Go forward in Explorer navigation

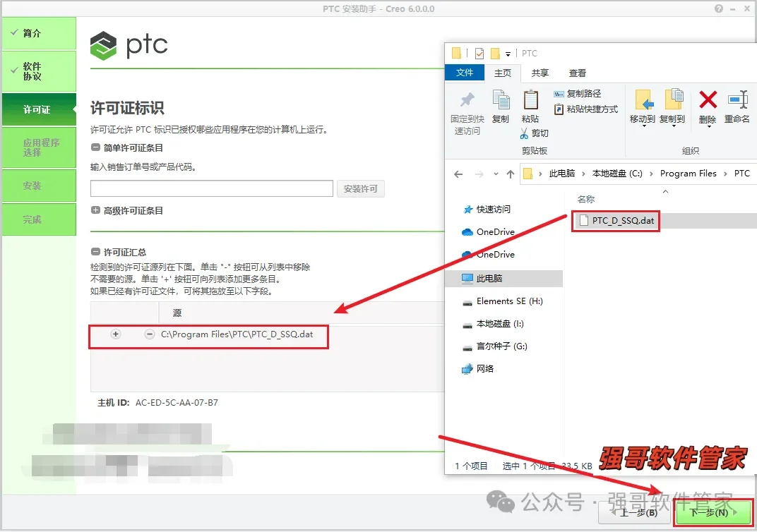tap(479, 174)
